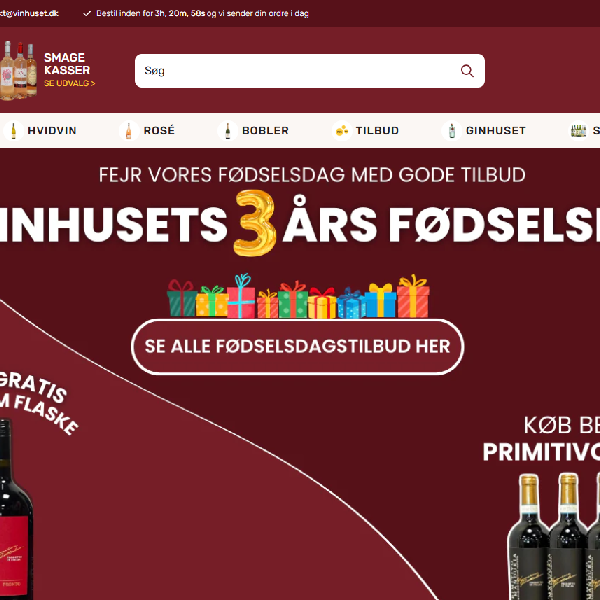This screenshot has width=600, height=600.
Task: Follow the Se udvalg link
Action: coord(69,83)
